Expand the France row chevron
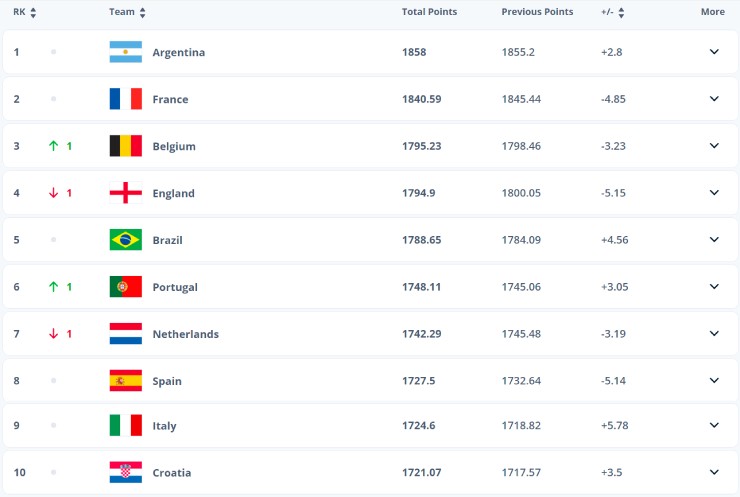This screenshot has height=497, width=740. point(714,99)
